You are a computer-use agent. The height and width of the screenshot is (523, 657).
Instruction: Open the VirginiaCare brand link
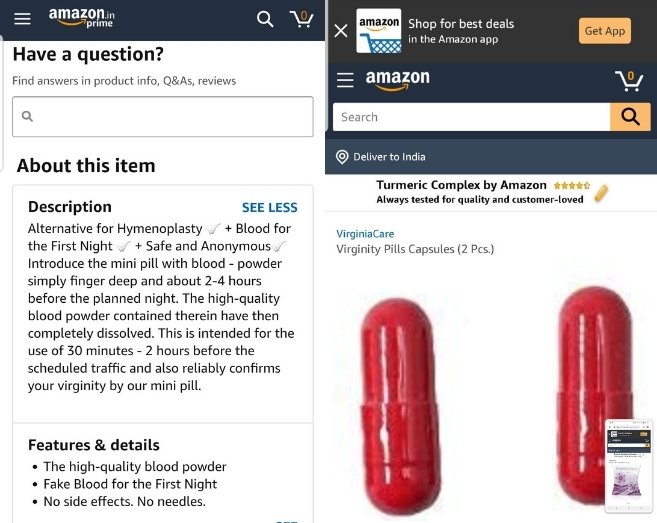(x=365, y=234)
